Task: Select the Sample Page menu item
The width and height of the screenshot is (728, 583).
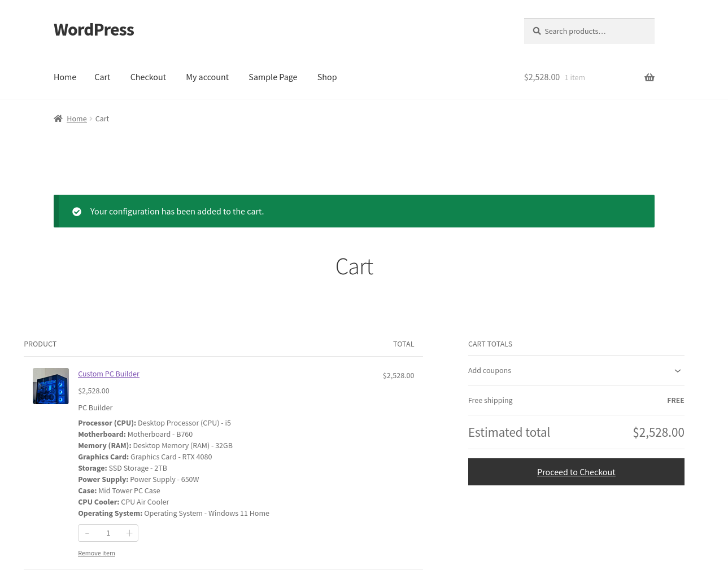Action: pyautogui.click(x=273, y=77)
